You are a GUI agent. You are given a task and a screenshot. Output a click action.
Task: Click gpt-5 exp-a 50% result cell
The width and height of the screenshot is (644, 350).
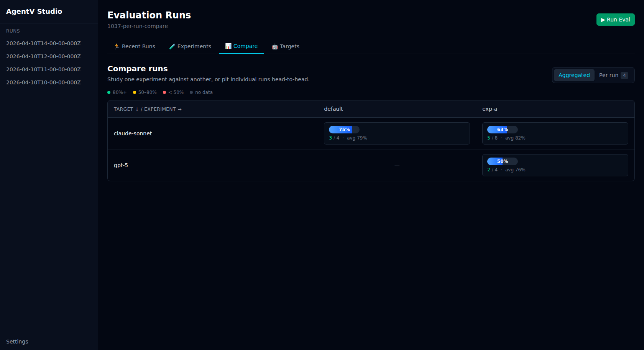click(x=555, y=165)
